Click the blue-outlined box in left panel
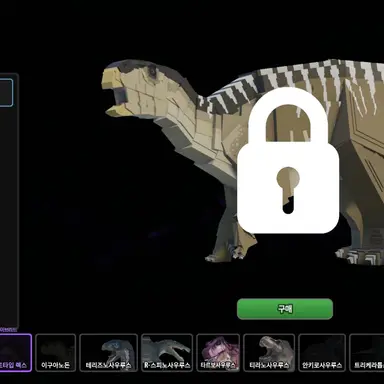The width and height of the screenshot is (384, 384). (6, 93)
